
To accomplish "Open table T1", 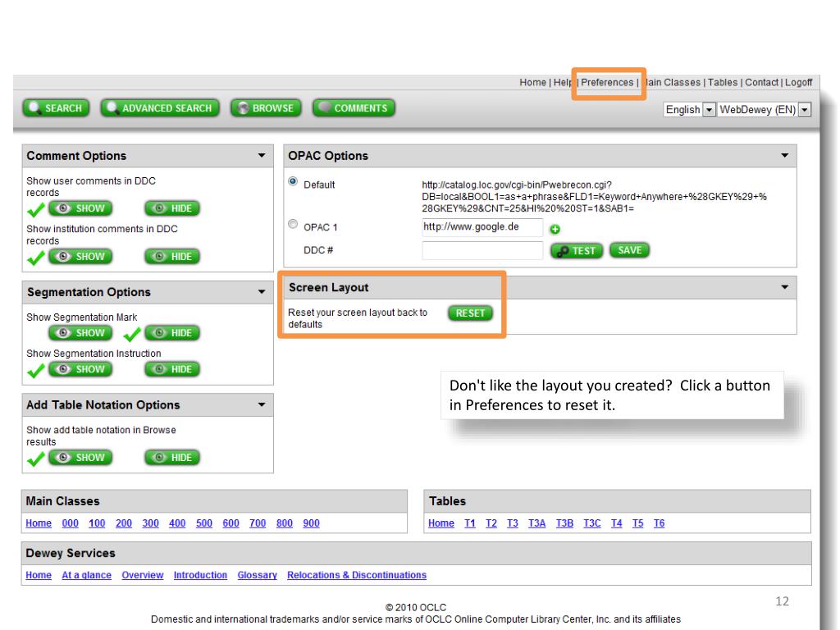I will coord(470,523).
